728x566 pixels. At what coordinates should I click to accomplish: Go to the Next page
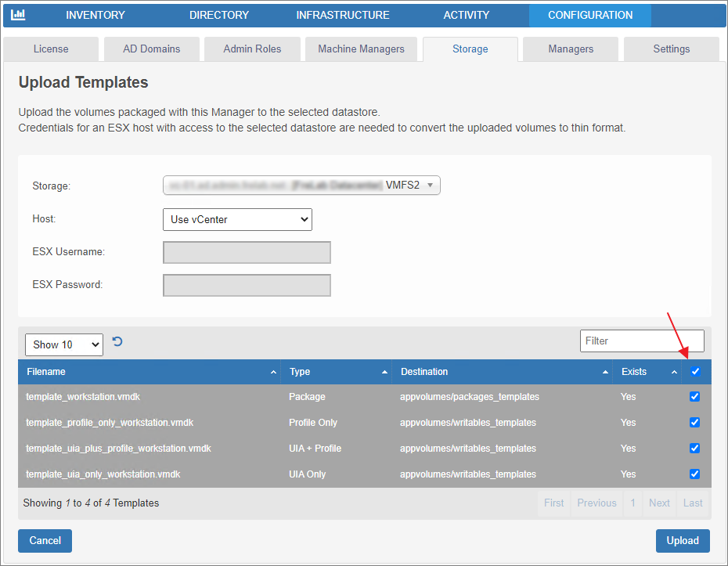coord(659,503)
